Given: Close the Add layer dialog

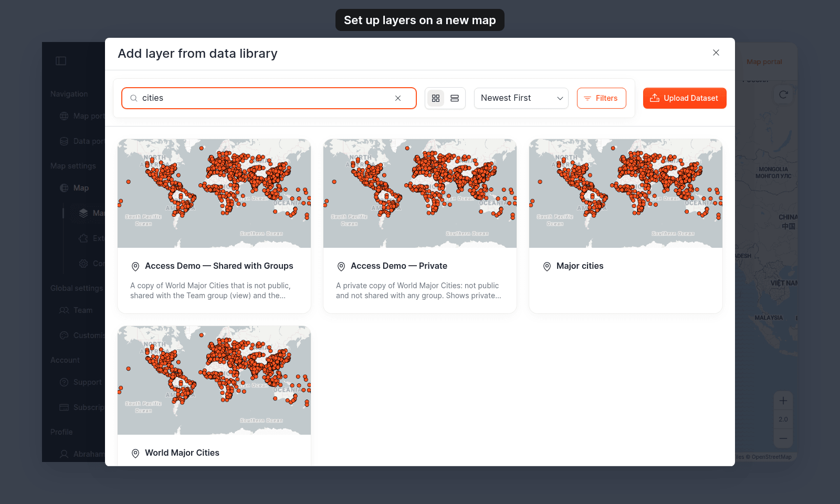Looking at the screenshot, I should pos(716,52).
